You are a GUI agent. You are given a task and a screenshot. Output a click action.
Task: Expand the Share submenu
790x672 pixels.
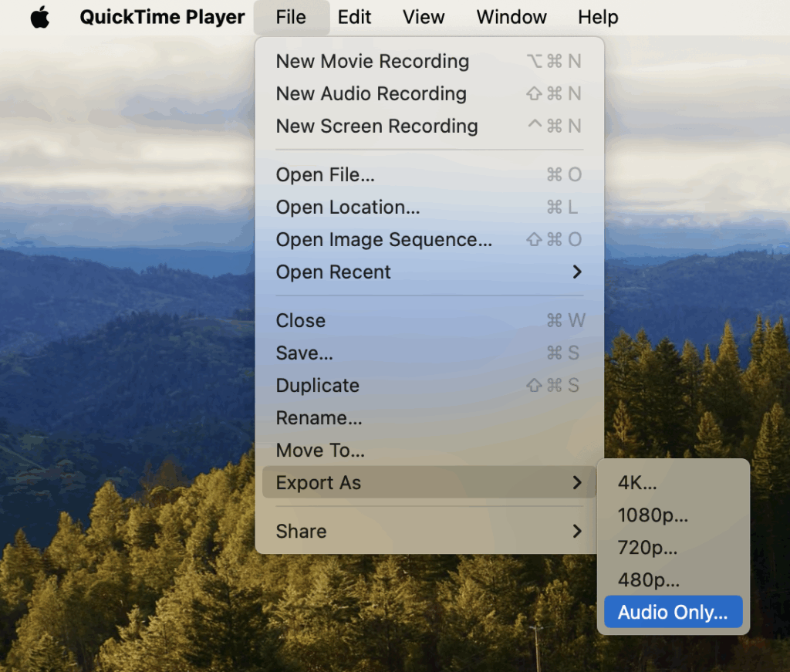(429, 532)
